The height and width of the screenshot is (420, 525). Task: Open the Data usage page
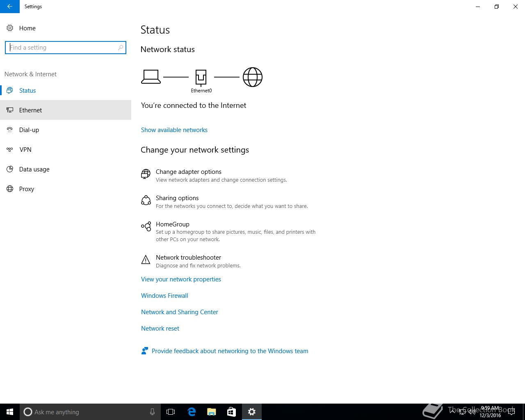(x=66, y=169)
